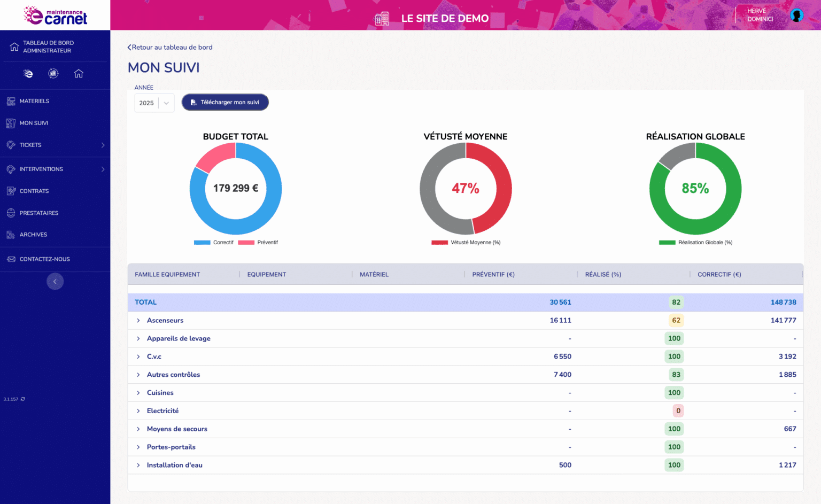Viewport: 821px width, 504px height.
Task: Open the INTERVENTIONS menu item
Action: [x=41, y=169]
